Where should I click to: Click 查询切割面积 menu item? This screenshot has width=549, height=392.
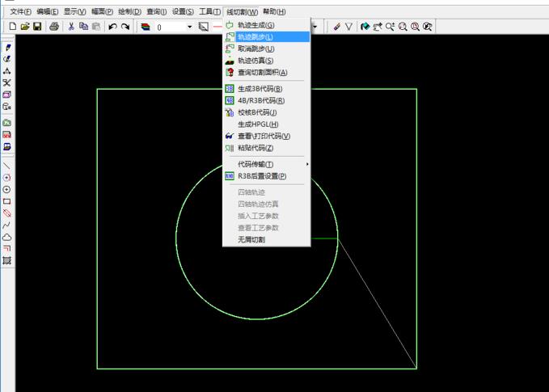click(x=262, y=72)
